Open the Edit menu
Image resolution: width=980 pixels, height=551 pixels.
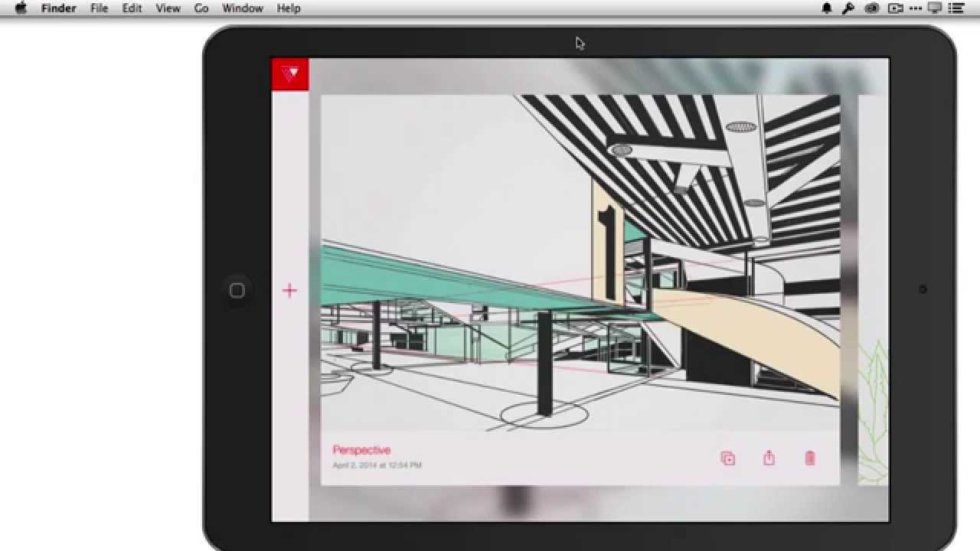(132, 8)
